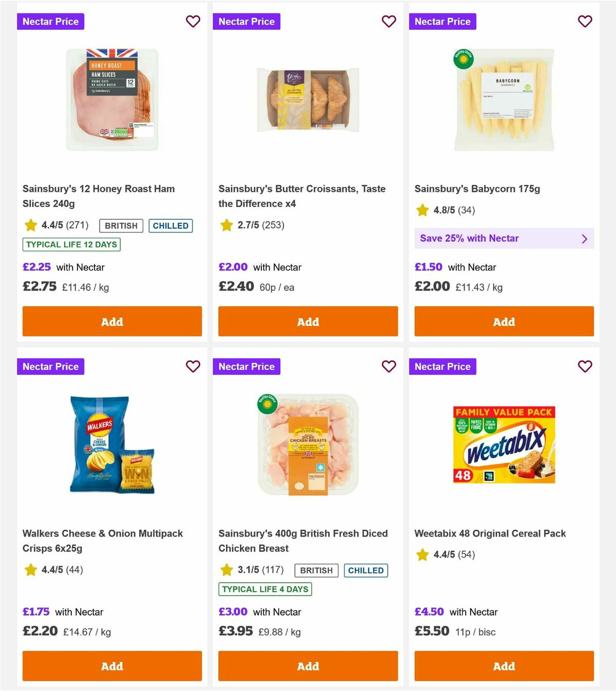Favourite the Diced Chicken Breast
The width and height of the screenshot is (616, 691).
(389, 367)
